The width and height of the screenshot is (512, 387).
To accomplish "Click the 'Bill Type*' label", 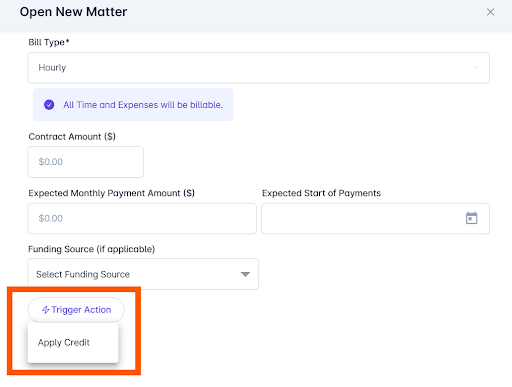I will (x=49, y=42).
